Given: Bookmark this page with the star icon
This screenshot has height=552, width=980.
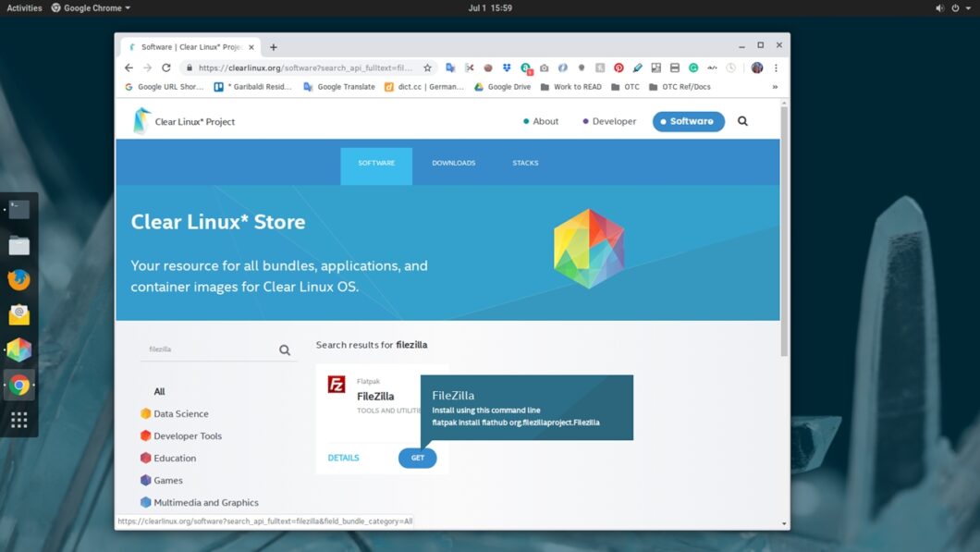Looking at the screenshot, I should pos(427,67).
